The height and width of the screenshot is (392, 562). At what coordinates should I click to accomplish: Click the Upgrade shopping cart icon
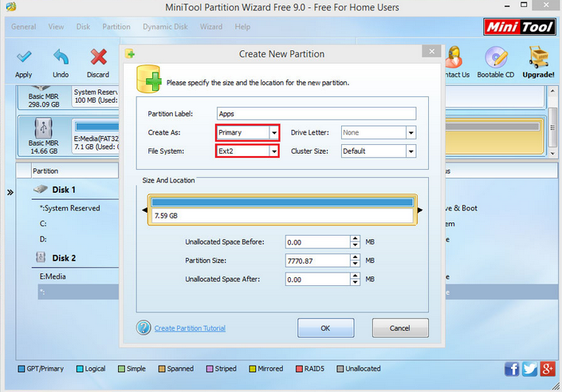(539, 57)
